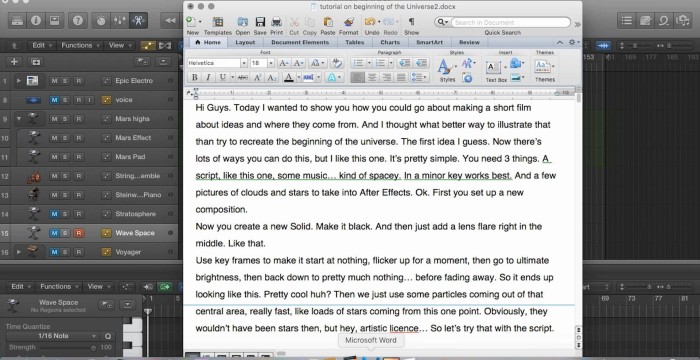
Task: Open Logic's Note Pads icon
Action: (x=645, y=20)
